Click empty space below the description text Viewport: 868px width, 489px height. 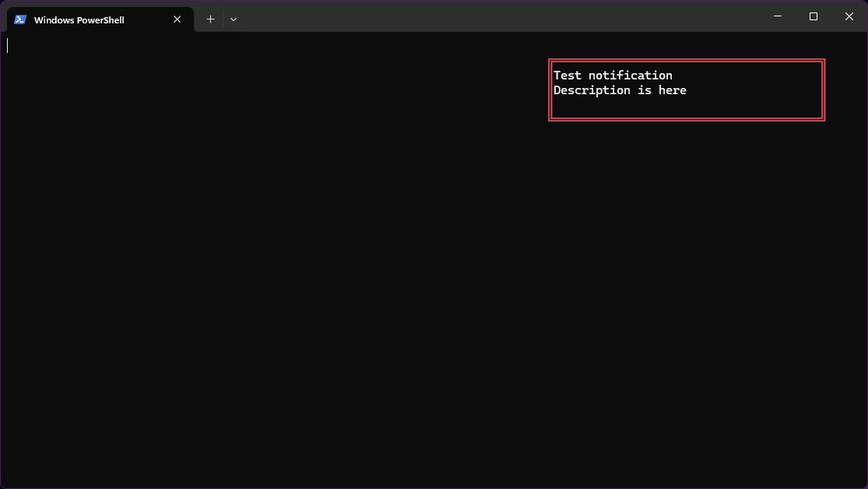[x=685, y=108]
